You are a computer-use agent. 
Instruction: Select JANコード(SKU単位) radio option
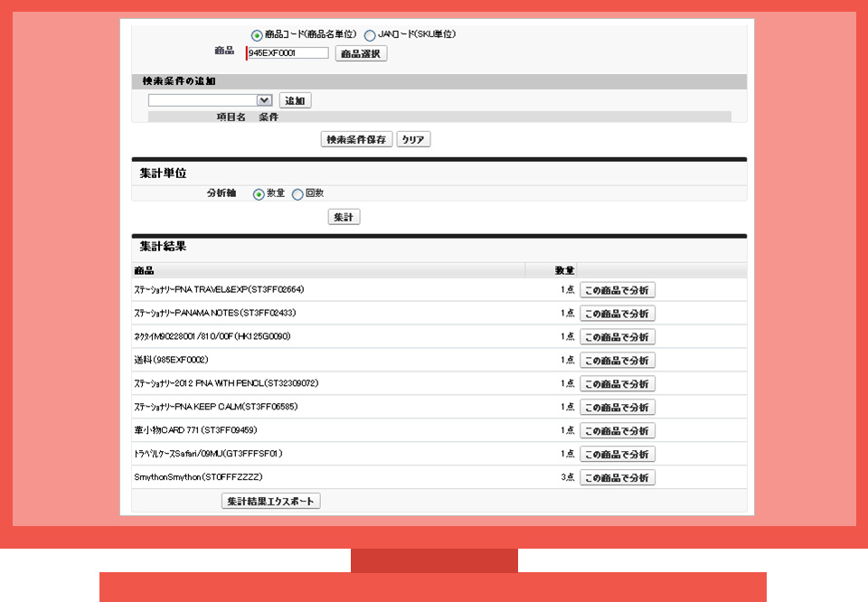(x=370, y=34)
